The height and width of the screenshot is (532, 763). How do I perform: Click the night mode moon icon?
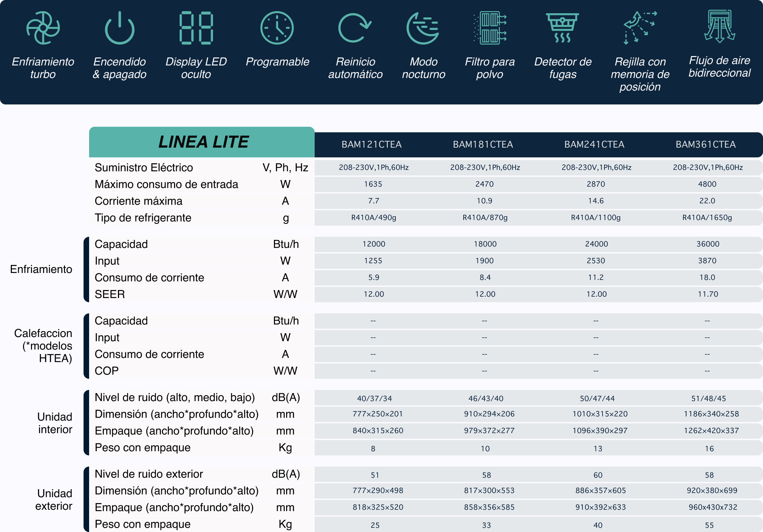[423, 28]
